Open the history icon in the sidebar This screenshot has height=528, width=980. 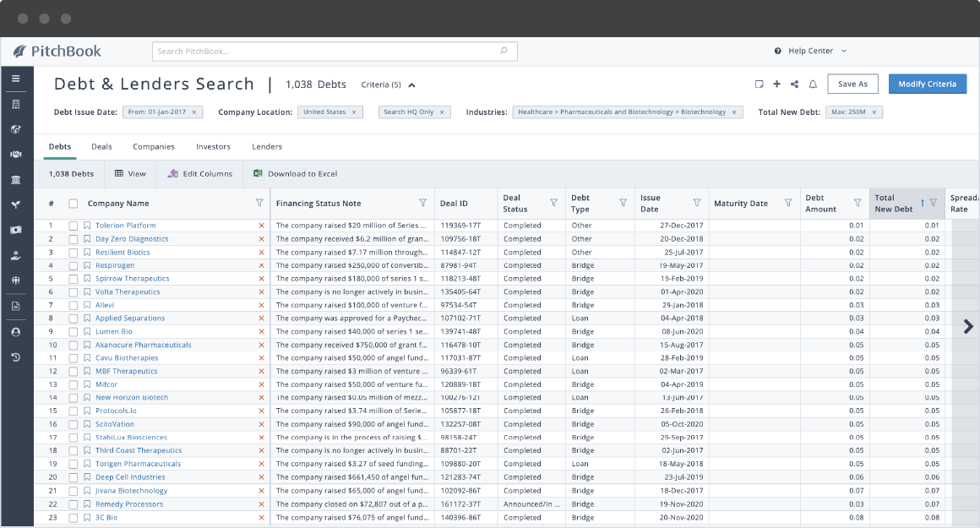(15, 357)
